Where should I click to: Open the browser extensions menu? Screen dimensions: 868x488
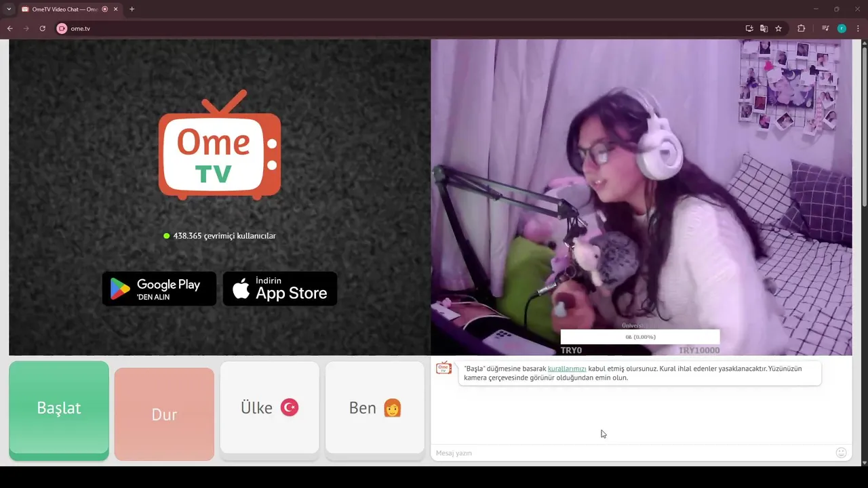tap(801, 28)
